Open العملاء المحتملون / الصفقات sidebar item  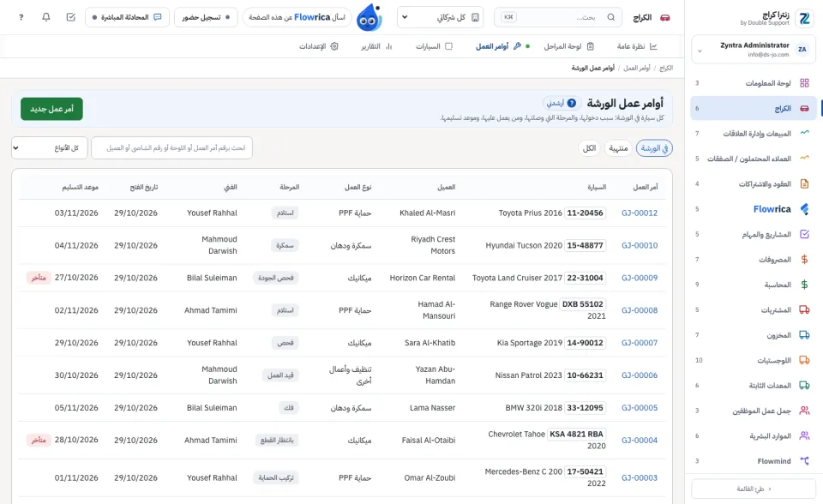[754, 159]
